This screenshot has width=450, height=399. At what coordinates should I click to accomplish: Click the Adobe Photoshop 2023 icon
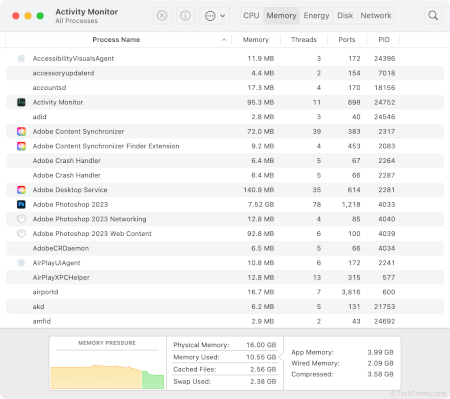pyautogui.click(x=21, y=204)
